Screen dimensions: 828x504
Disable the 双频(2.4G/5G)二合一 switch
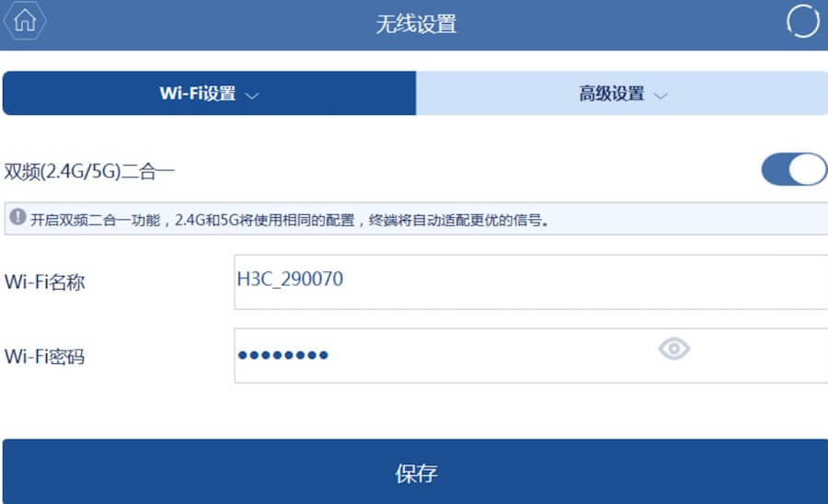click(x=793, y=170)
